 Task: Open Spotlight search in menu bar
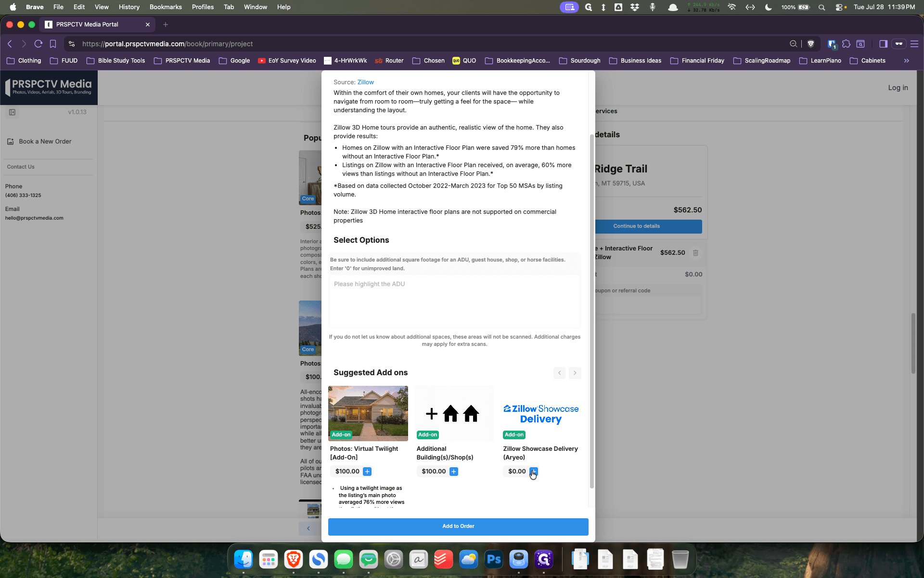(821, 7)
